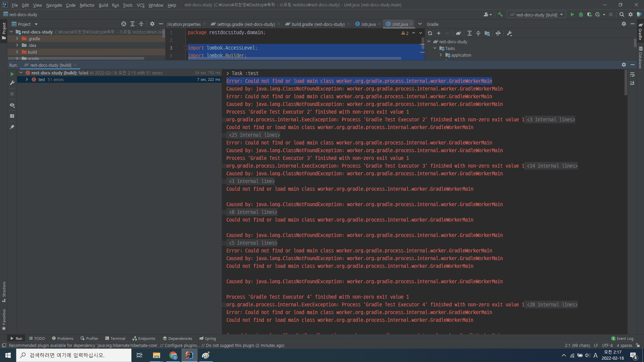Open the Terminal tool window
This screenshot has width=644, height=362.
[115, 339]
